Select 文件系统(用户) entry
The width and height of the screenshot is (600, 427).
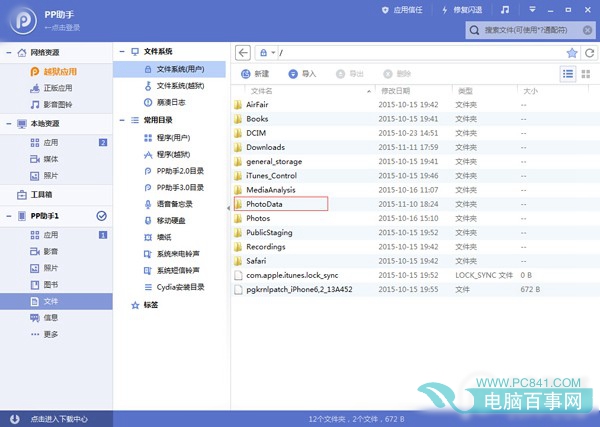(170, 69)
